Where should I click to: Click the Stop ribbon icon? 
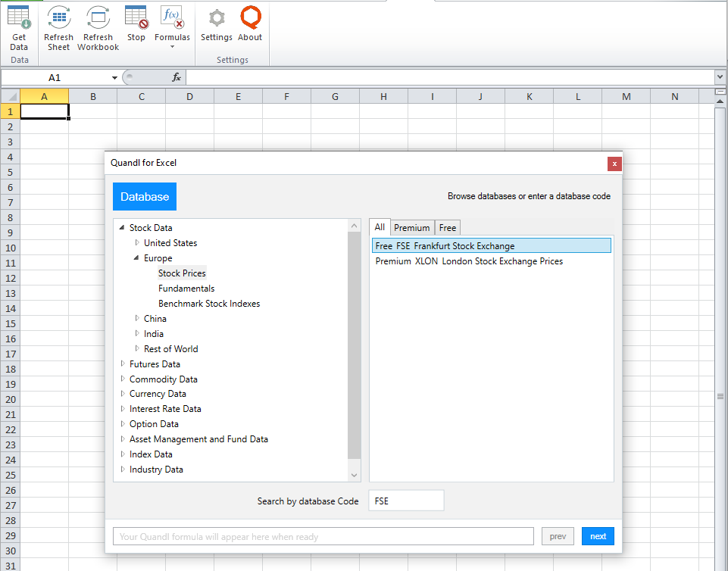coord(136,24)
